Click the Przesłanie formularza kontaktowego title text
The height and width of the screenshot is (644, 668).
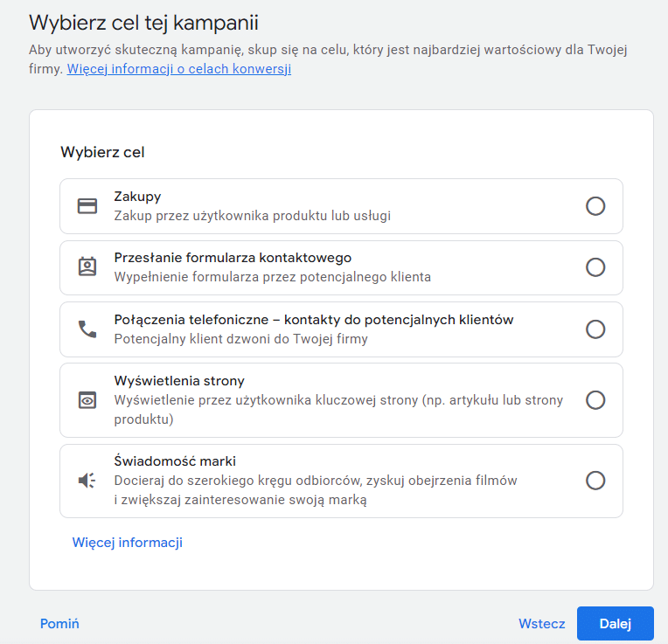[x=233, y=258]
